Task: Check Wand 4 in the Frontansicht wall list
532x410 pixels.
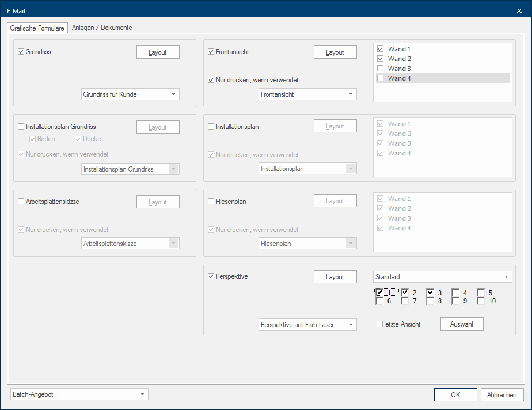Action: (x=381, y=78)
